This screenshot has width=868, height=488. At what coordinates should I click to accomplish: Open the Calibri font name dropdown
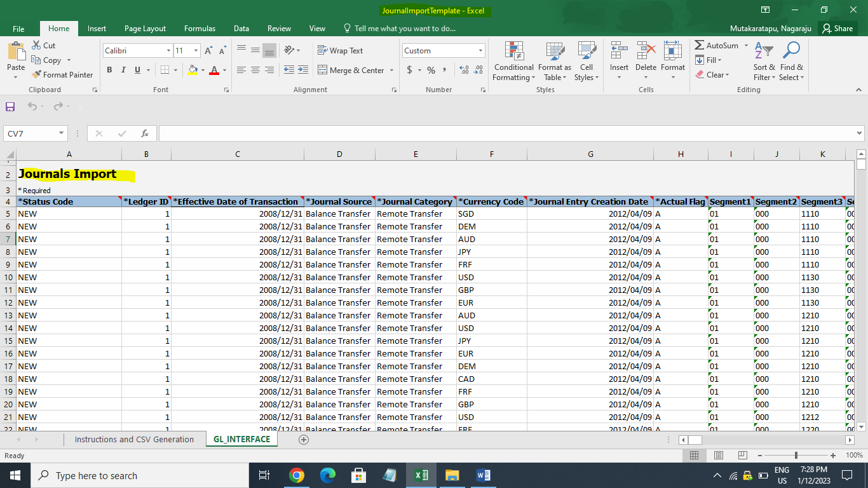(x=168, y=51)
